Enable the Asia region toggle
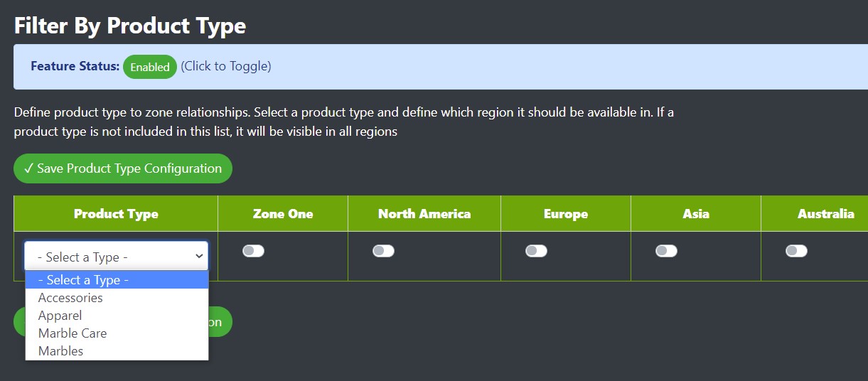The image size is (868, 381). click(x=666, y=251)
